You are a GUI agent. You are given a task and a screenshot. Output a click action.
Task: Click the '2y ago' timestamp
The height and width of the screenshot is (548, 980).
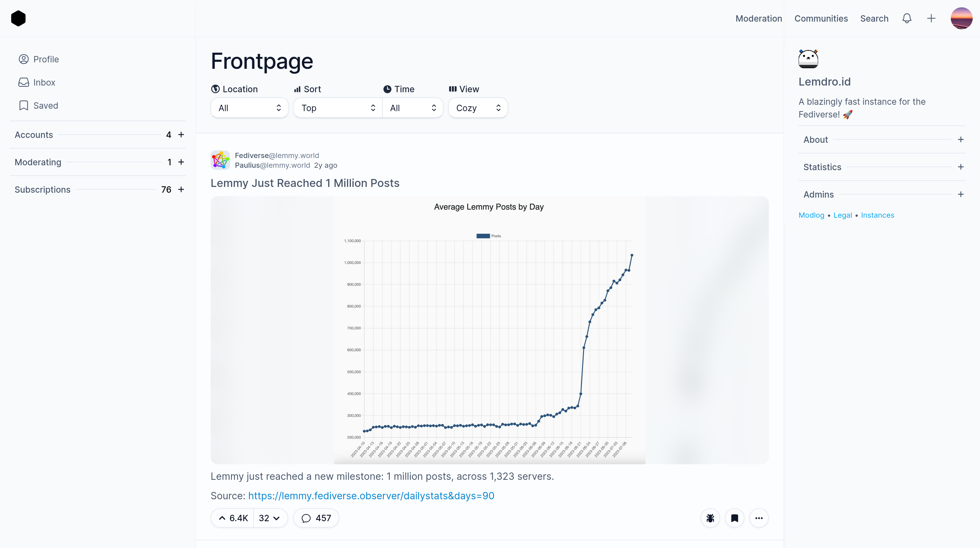pyautogui.click(x=326, y=166)
